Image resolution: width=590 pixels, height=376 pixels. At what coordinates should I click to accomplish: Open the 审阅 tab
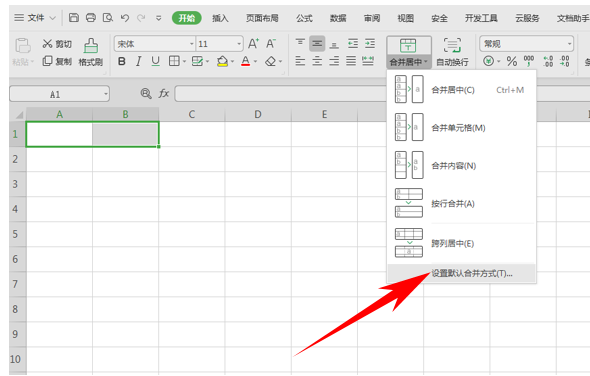tap(372, 18)
